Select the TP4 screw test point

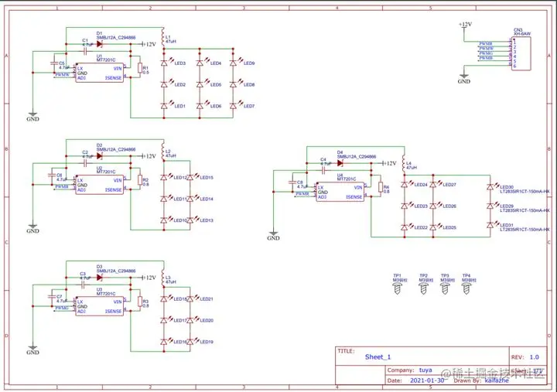click(466, 288)
